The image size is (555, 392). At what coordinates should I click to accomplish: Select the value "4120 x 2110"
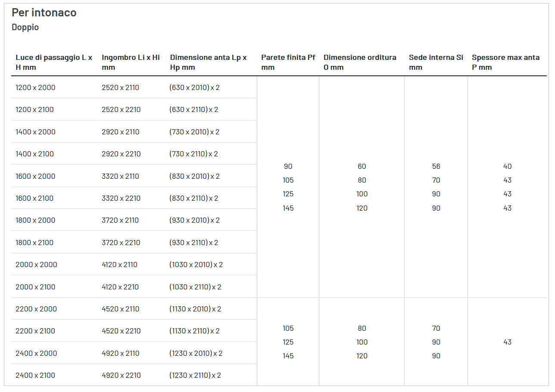pyautogui.click(x=120, y=264)
